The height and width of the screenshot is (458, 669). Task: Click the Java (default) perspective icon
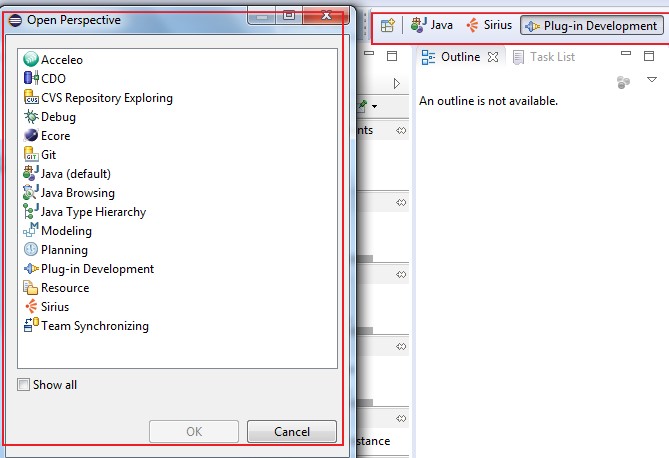[31, 173]
